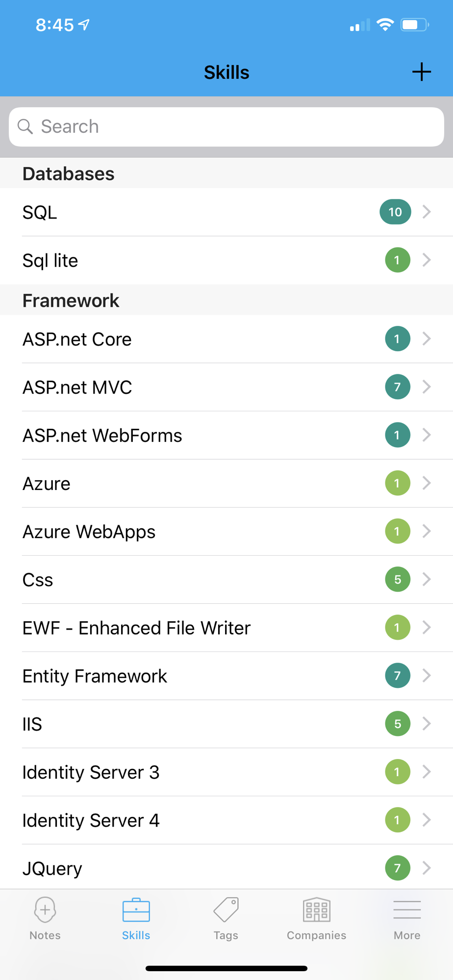Tap the plus icon to add skill
This screenshot has width=453, height=980.
coord(421,72)
